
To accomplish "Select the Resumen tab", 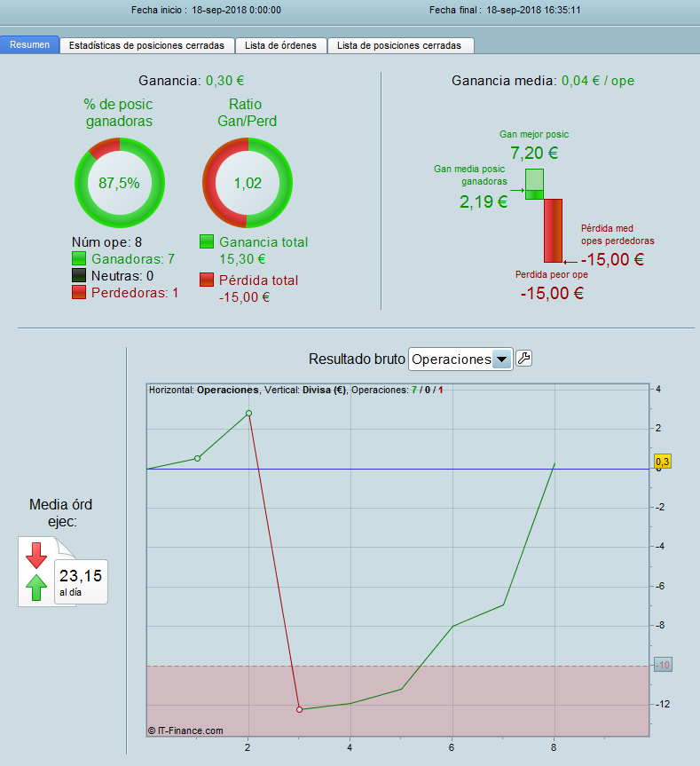I will point(30,44).
